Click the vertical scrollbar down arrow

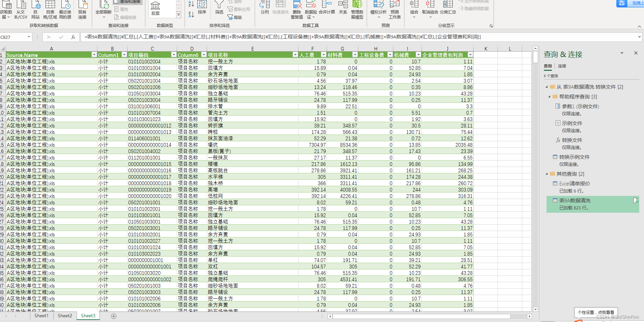535,310
